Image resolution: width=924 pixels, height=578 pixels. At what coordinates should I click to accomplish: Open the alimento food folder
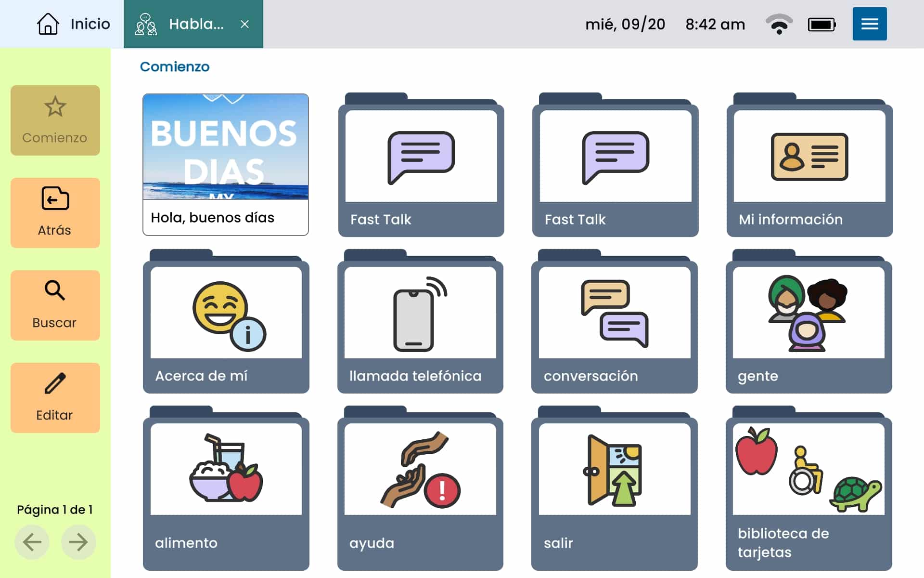click(226, 489)
